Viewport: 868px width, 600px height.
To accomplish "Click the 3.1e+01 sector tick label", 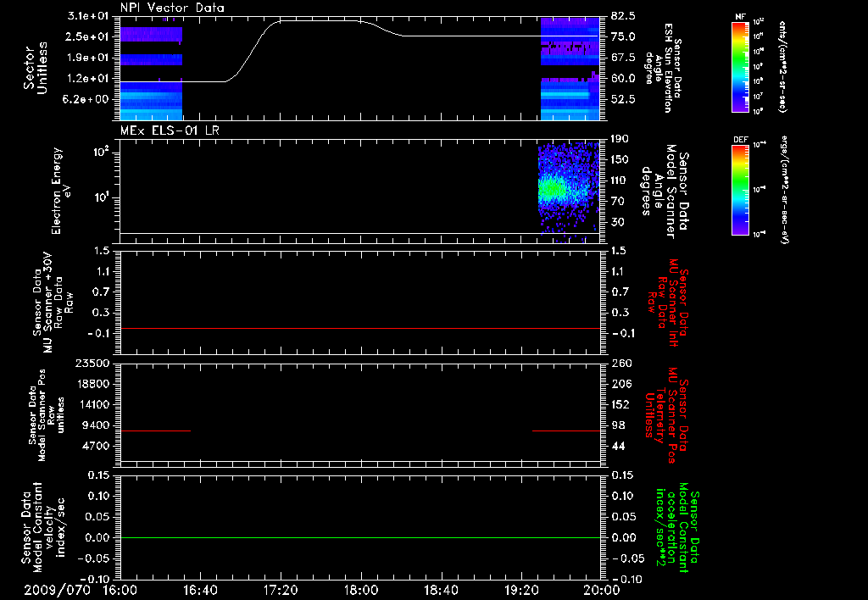I will pos(88,16).
